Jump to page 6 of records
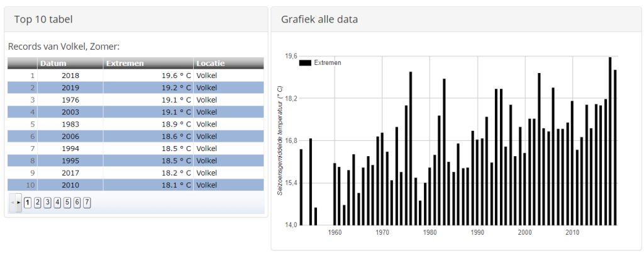Image resolution: width=644 pixels, height=253 pixels. pos(77,202)
